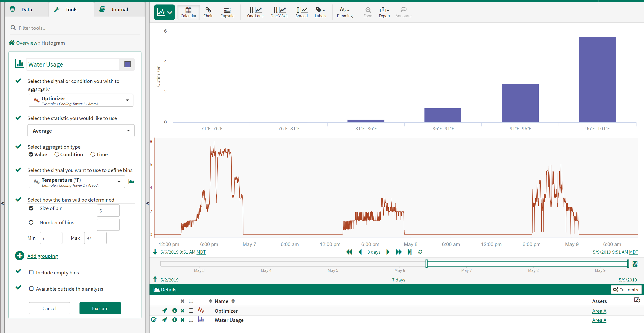Image resolution: width=644 pixels, height=333 pixels.
Task: Select the Condition aggregation type
Action: pos(57,154)
